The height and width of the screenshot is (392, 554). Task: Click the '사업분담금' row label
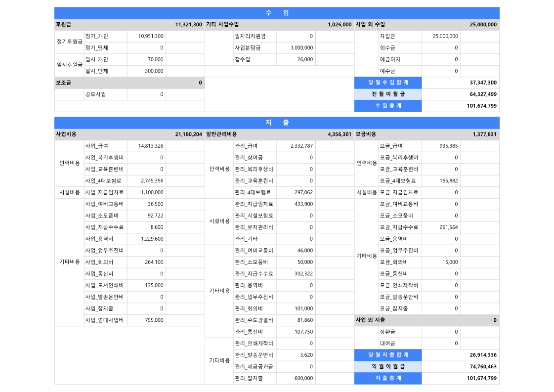248,48
